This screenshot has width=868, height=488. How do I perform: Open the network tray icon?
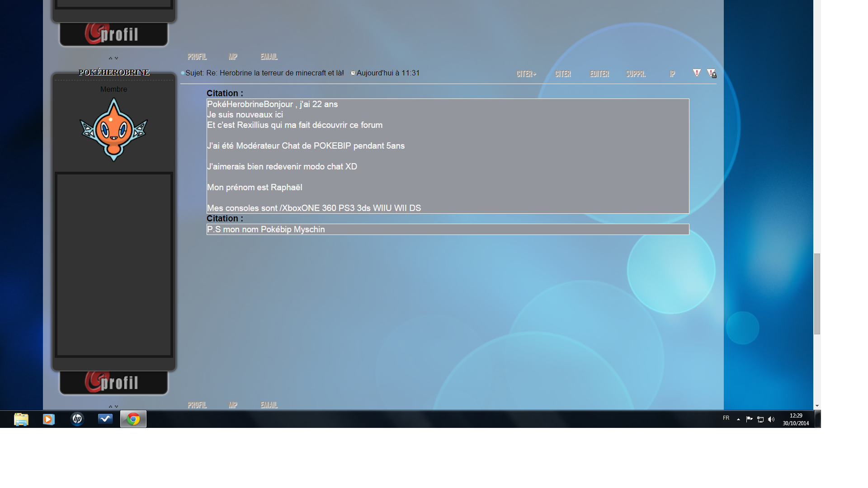760,419
